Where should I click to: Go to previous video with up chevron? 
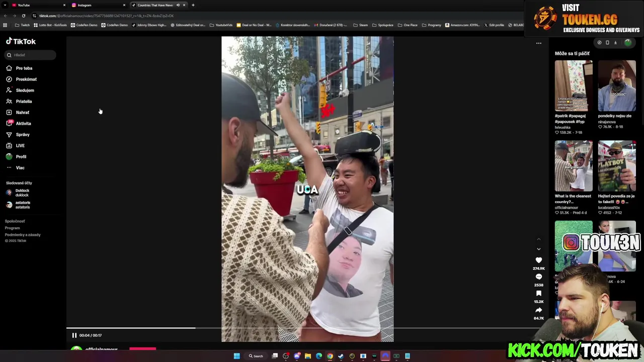click(538, 239)
